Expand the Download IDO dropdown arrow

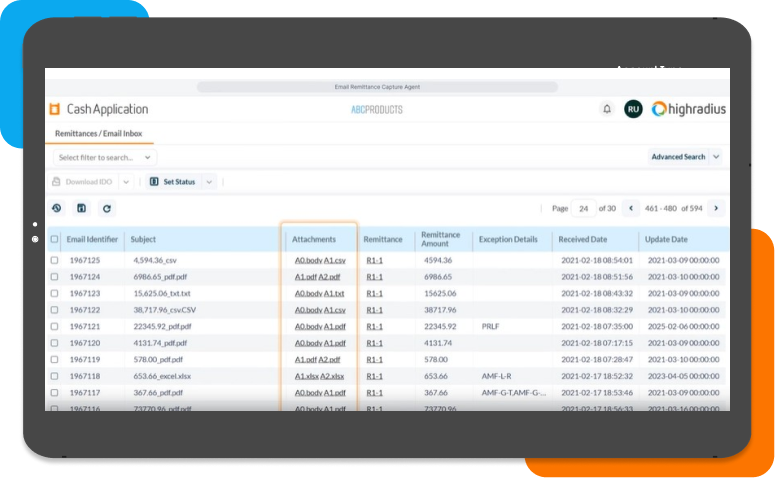tap(126, 182)
